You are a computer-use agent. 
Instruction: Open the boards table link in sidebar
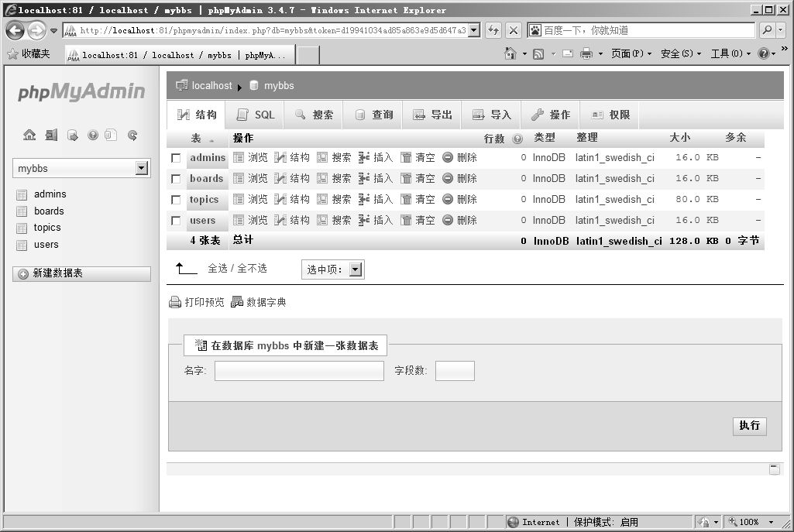49,211
